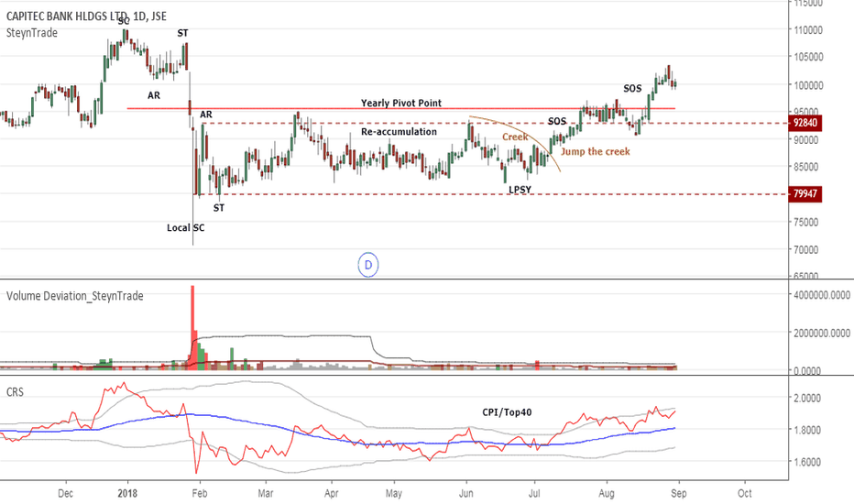Select the Yearly Pivot Point annotation
Screen dimensions: 854x504
point(400,103)
